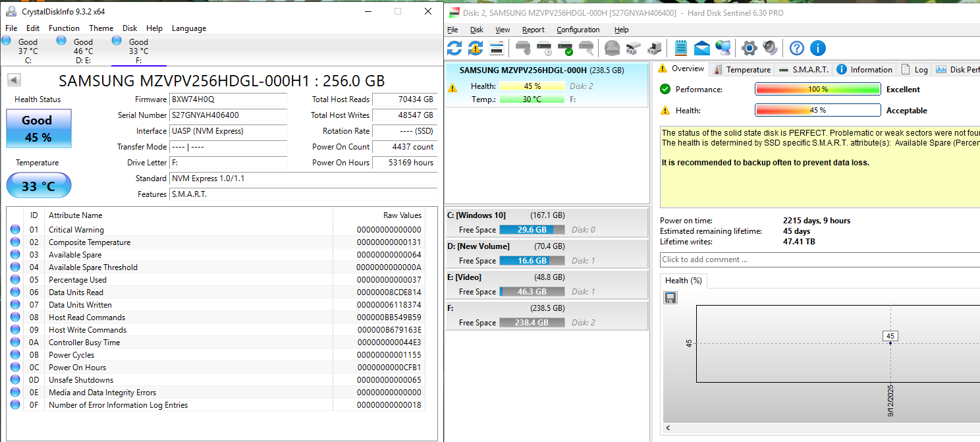
Task: Click the gray round hard disk toolbar icon
Action: [612, 48]
